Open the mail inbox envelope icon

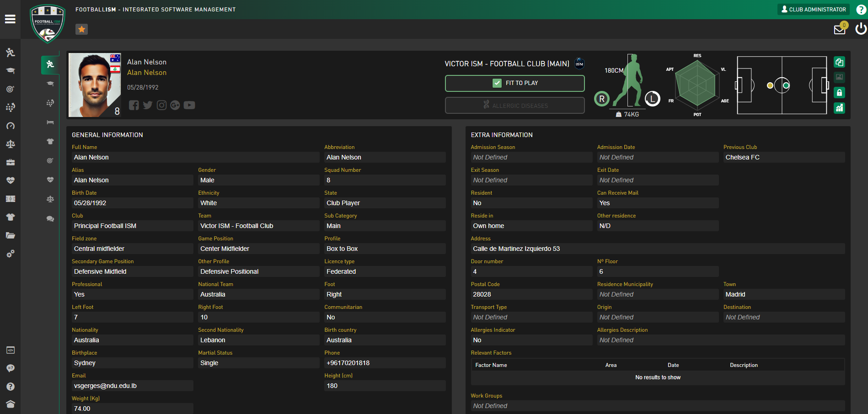coord(840,29)
